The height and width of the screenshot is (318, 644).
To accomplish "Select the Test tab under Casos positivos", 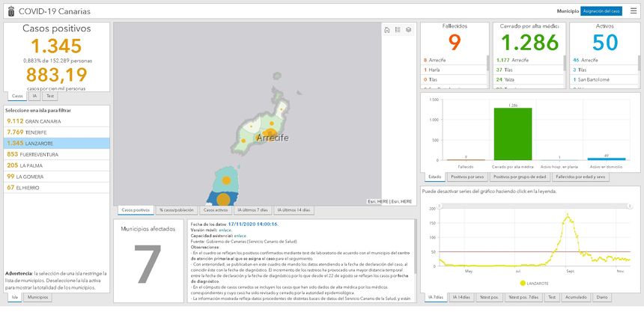I will tap(49, 96).
